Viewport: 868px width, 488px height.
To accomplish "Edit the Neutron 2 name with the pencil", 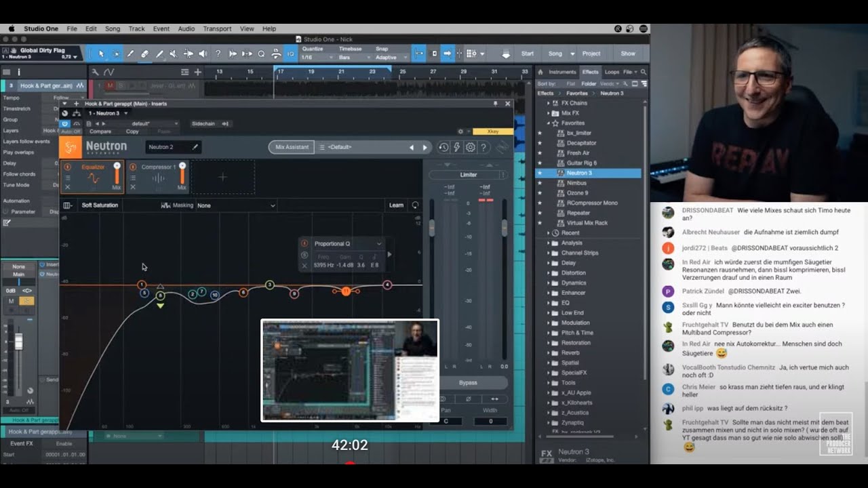I will click(x=195, y=147).
